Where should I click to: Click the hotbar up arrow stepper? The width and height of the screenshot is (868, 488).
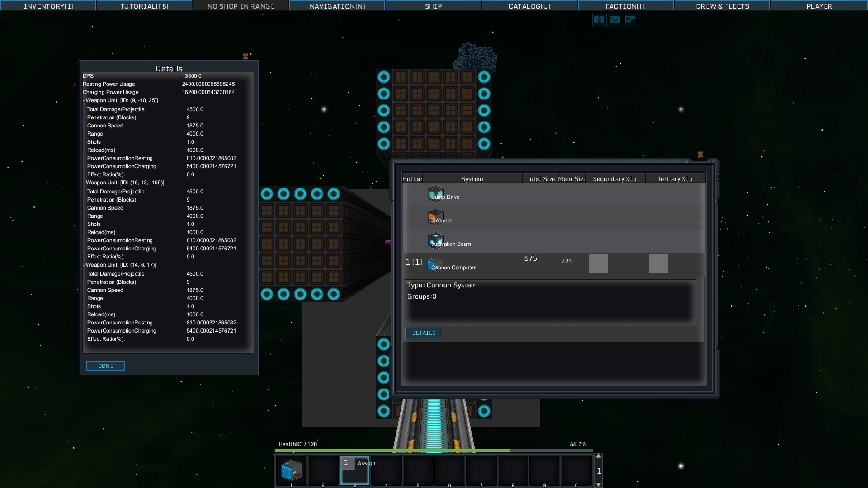click(599, 455)
